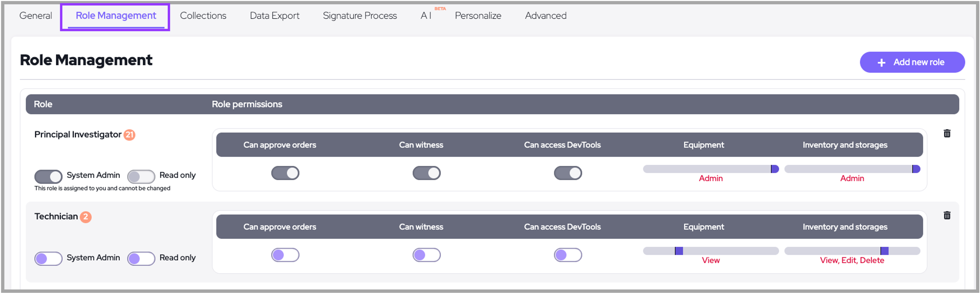980x293 pixels.
Task: Go to the Signature Process tab
Action: coord(360,16)
